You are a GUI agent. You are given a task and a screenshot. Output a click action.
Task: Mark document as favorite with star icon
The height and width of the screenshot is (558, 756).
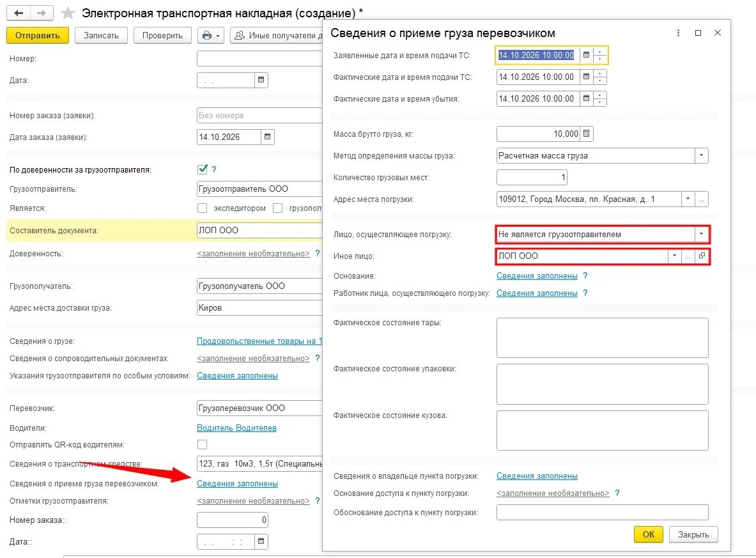[x=68, y=13]
